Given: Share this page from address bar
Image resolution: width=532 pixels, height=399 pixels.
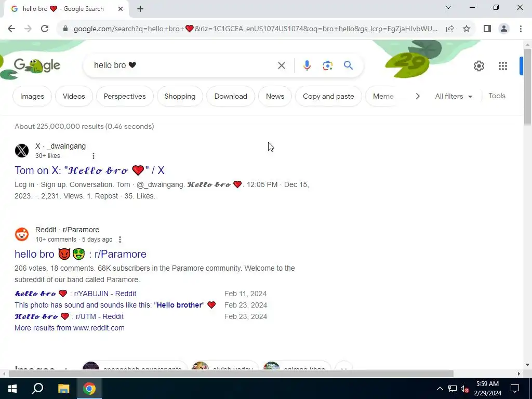Looking at the screenshot, I should 450,29.
